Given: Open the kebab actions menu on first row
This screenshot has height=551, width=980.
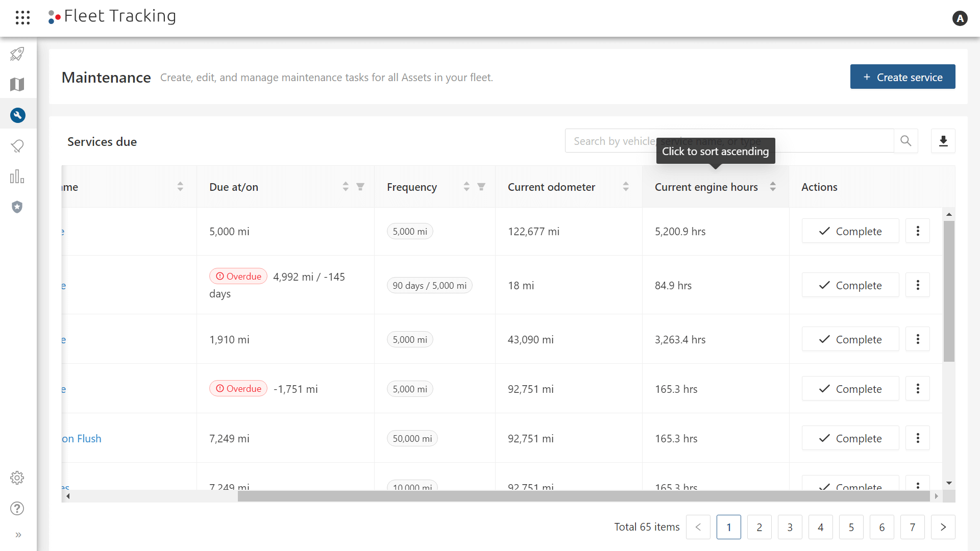Looking at the screenshot, I should 918,231.
